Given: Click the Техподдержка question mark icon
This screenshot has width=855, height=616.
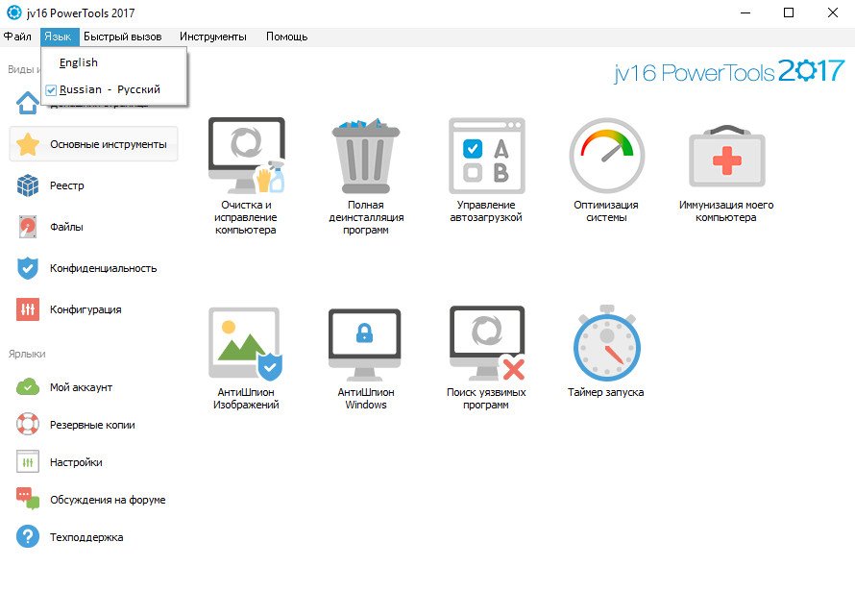Looking at the screenshot, I should click(27, 537).
